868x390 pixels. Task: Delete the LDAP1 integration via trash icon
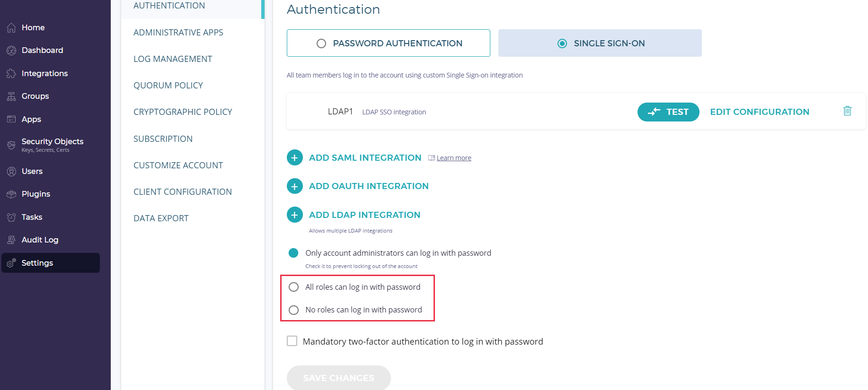(x=847, y=111)
